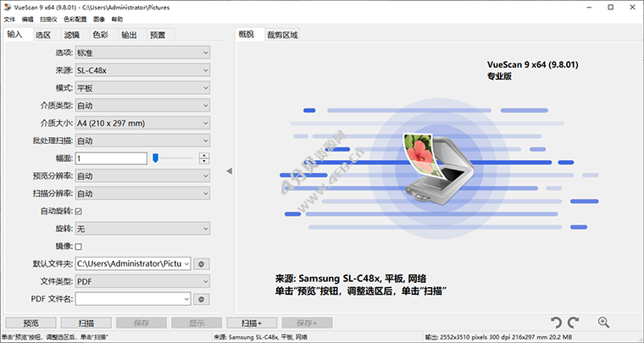
Task: Click browse button beside 默认文件夹 path
Action: point(202,263)
